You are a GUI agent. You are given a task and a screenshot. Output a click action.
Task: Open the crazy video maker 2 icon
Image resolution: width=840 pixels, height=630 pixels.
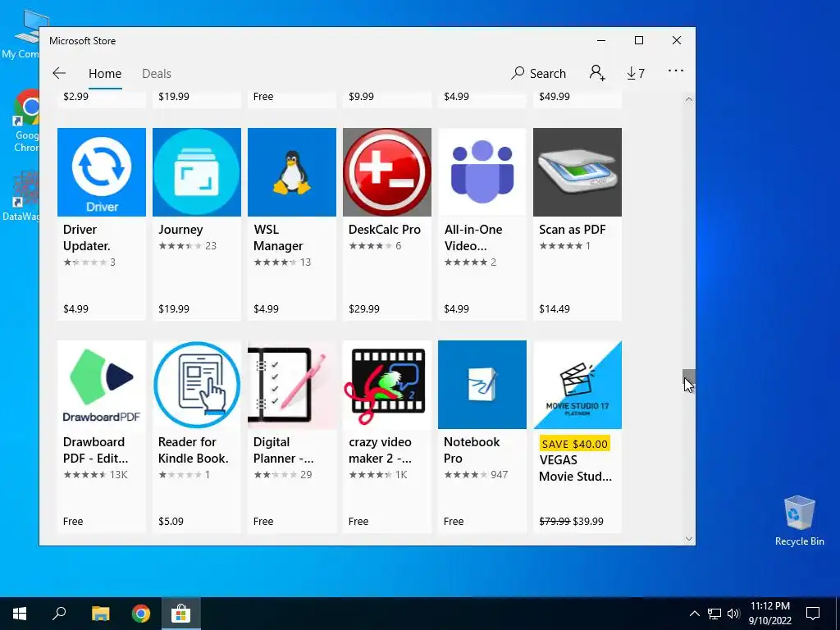pyautogui.click(x=387, y=385)
